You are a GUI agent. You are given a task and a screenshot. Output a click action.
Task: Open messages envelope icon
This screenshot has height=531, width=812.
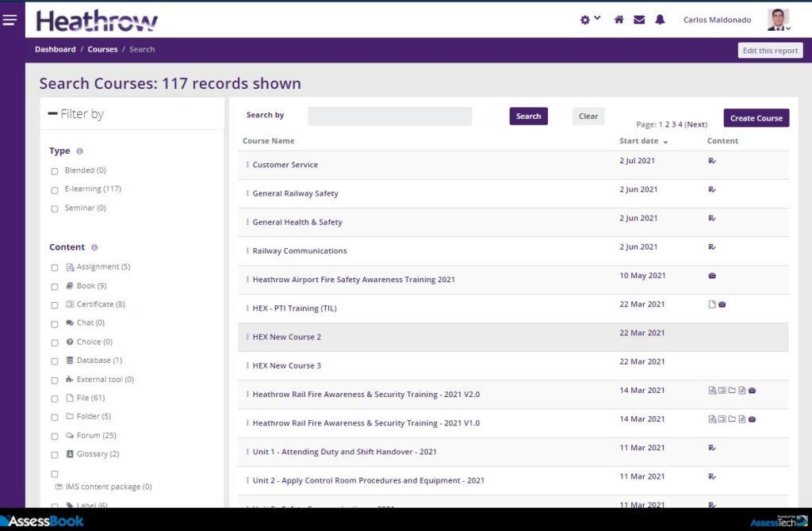coord(639,20)
